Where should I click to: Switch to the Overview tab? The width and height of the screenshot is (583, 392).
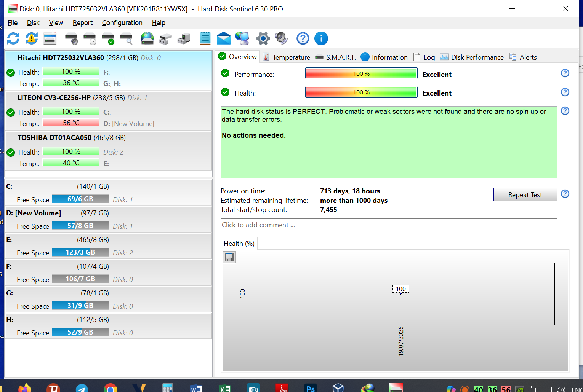pyautogui.click(x=237, y=57)
